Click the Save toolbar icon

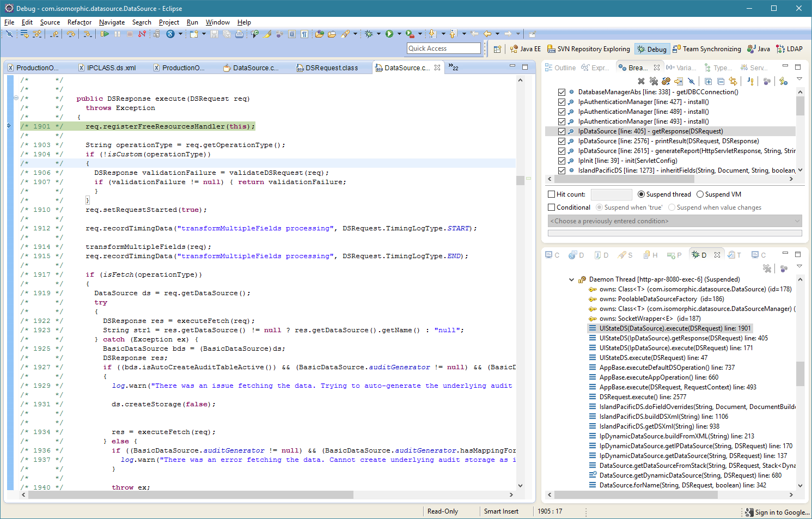[214, 34]
